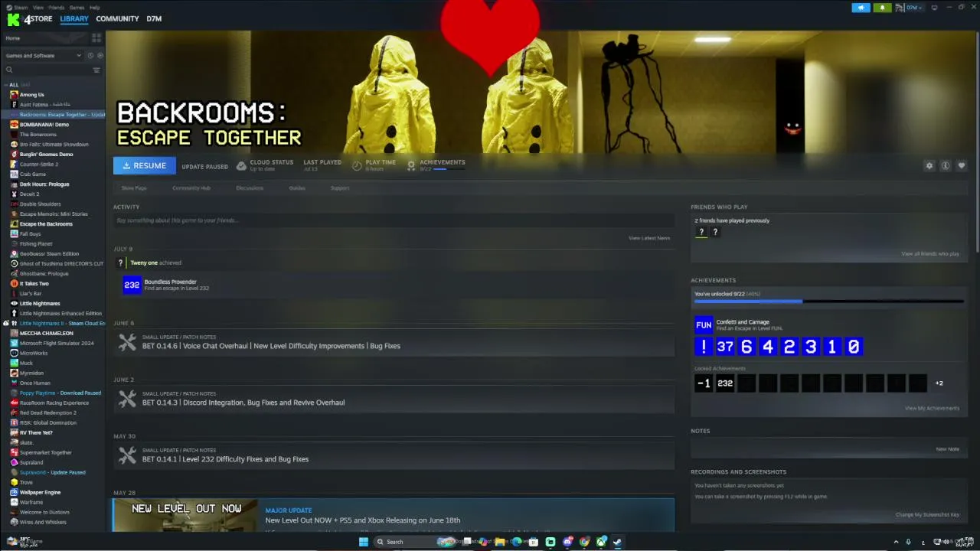Add Backrooms to favorites with heart icon
980x551 pixels.
[962, 165]
